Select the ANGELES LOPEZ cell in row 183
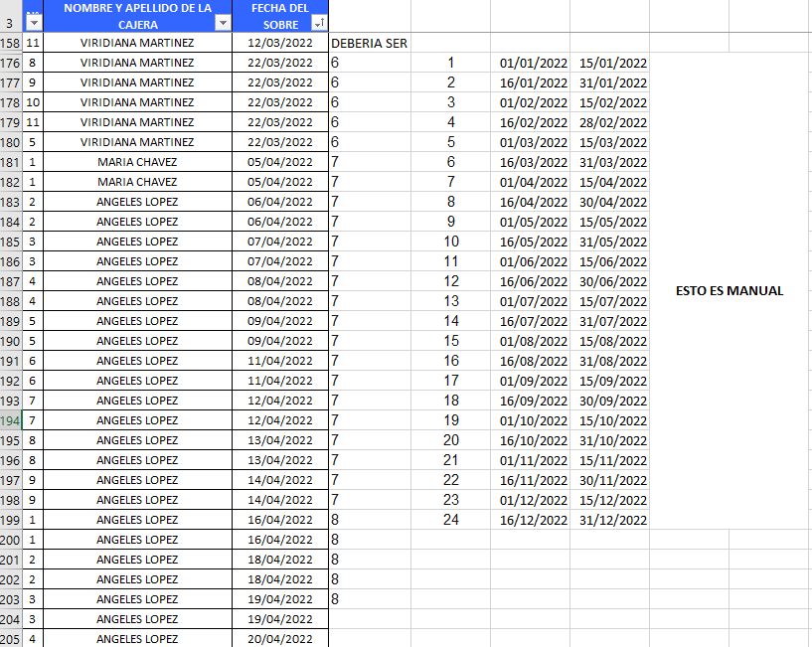Screen dimensions: 812x647 pyautogui.click(x=138, y=202)
